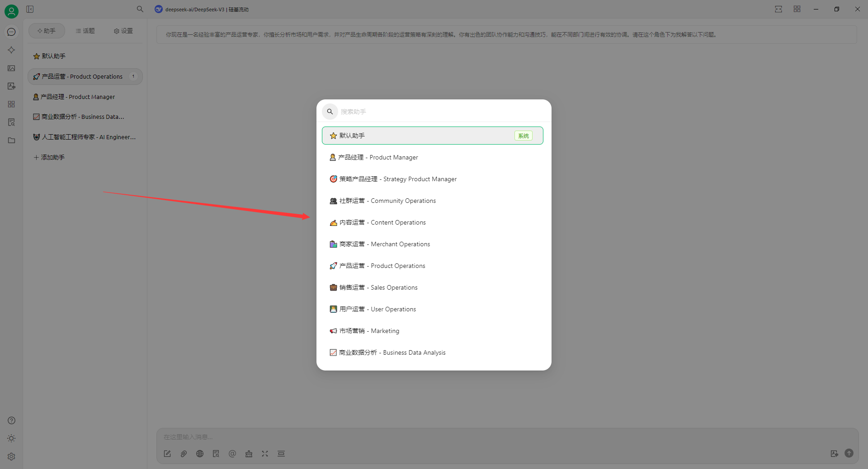Open the Settings gear in left sidebar
Screen dimensions: 868x469
click(11, 456)
